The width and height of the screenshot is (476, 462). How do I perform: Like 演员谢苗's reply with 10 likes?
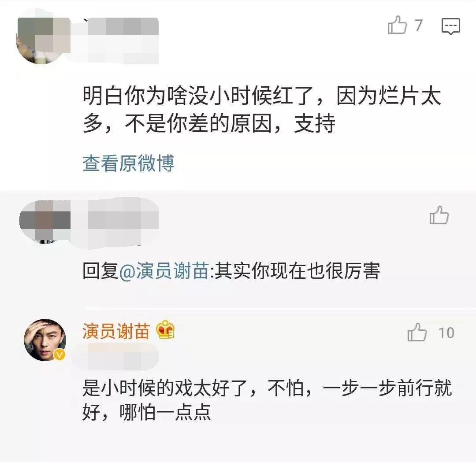point(417,333)
